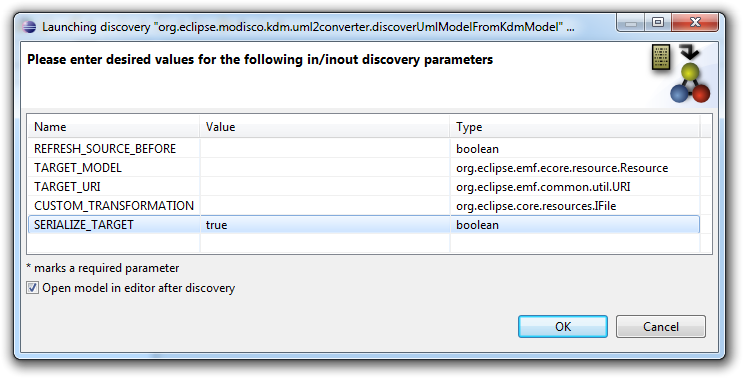
Task: Edit the true value of SERIALIZE_TARGET
Action: (325, 225)
